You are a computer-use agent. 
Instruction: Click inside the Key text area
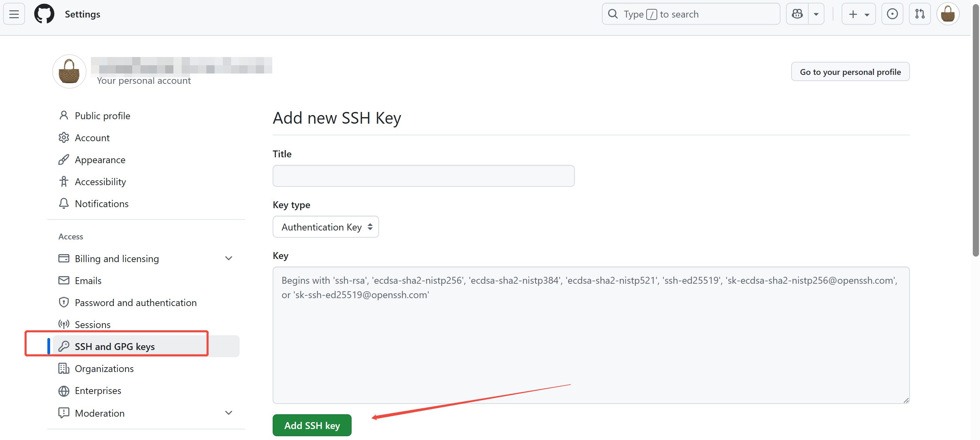[x=590, y=342]
